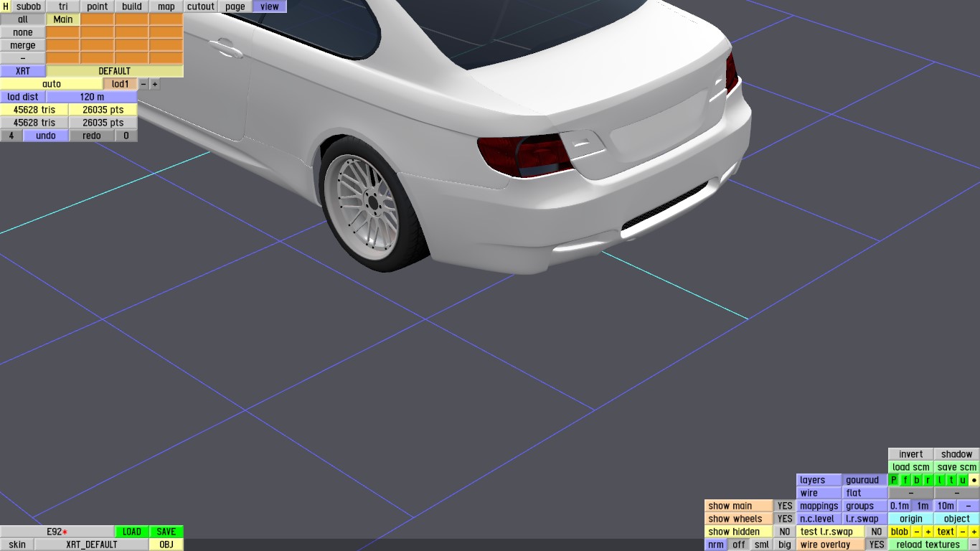
Task: Switch display to layers mode
Action: [x=819, y=480]
